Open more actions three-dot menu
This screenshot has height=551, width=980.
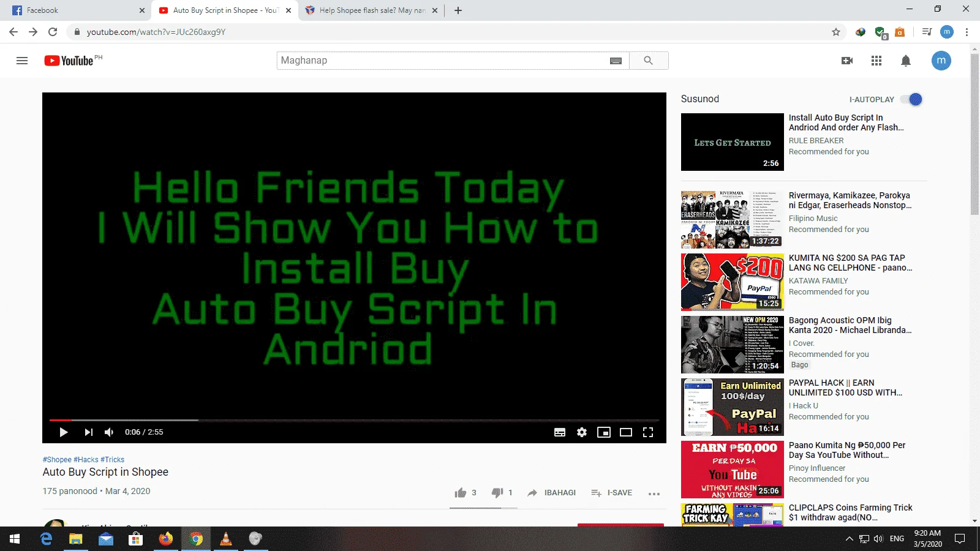coord(654,493)
